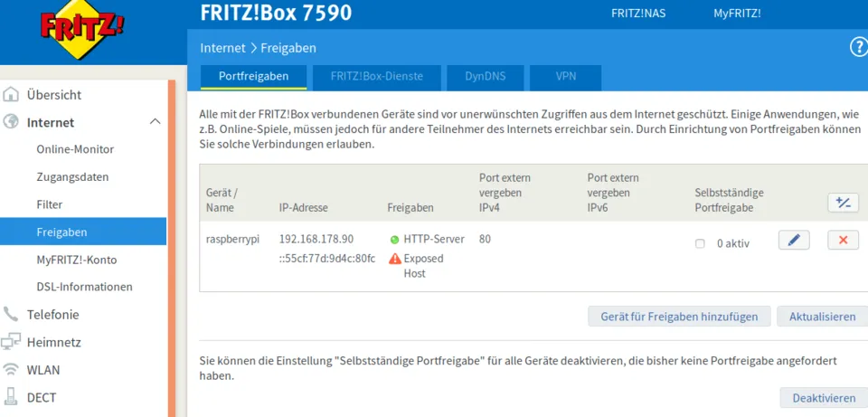Click Selbstständige Portfreigabe column header
This screenshot has height=417, width=868.
pos(729,201)
